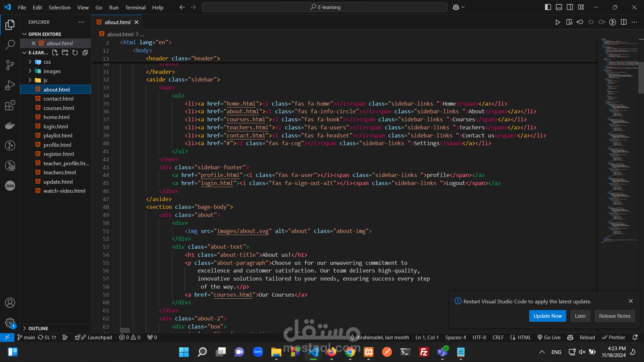Screen dimensions: 644x362
Task: Toggle the primary sidebar layout button
Action: pos(548,7)
